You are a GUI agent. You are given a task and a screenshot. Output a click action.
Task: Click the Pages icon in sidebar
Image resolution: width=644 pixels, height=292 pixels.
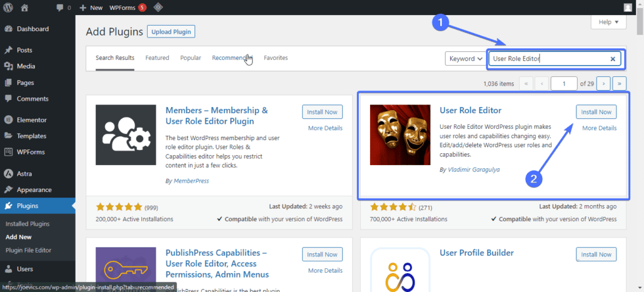pyautogui.click(x=8, y=83)
